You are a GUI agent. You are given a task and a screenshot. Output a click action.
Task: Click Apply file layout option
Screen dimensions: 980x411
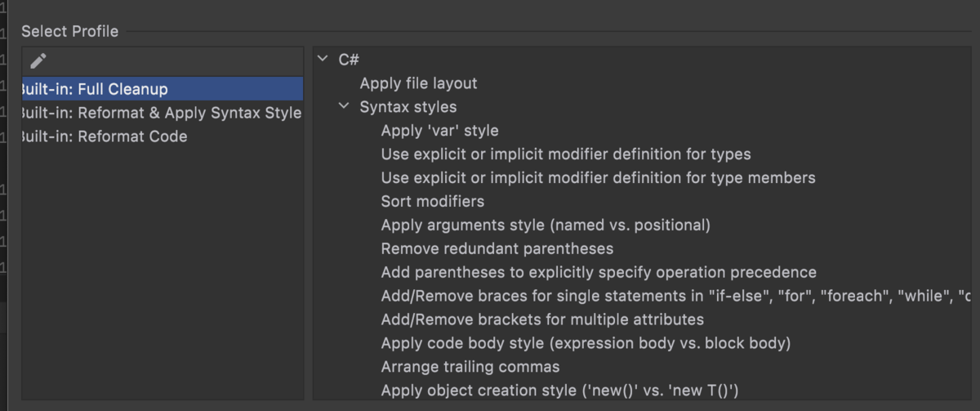pyautogui.click(x=418, y=83)
